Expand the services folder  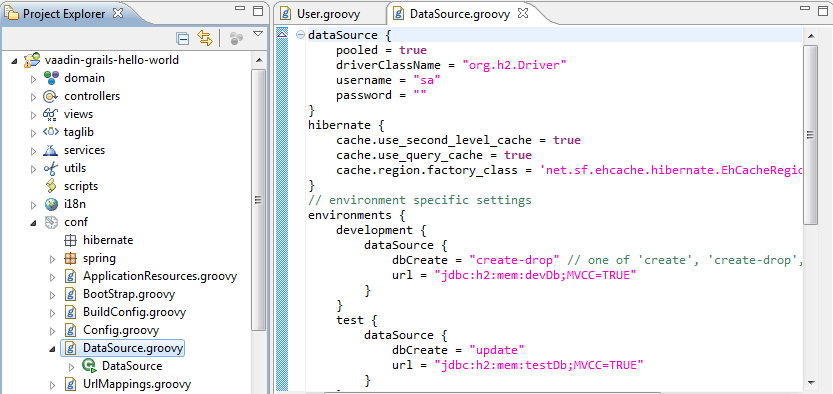pyautogui.click(x=33, y=151)
